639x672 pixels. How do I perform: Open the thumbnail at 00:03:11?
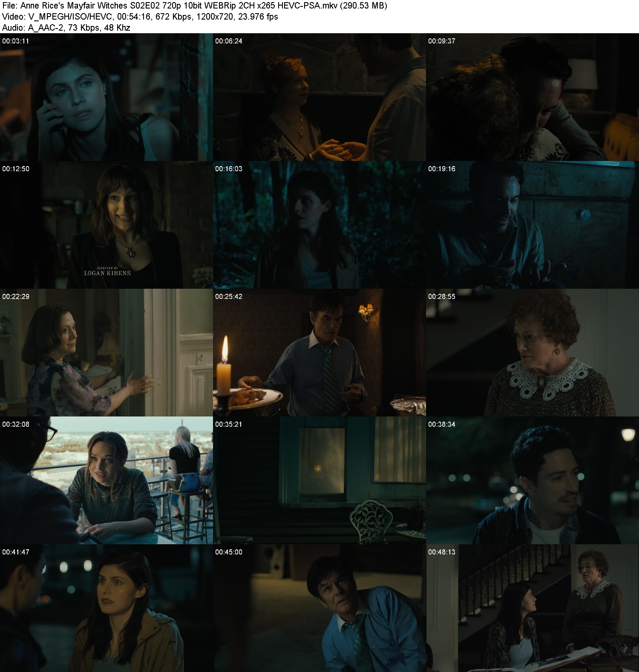pos(106,97)
